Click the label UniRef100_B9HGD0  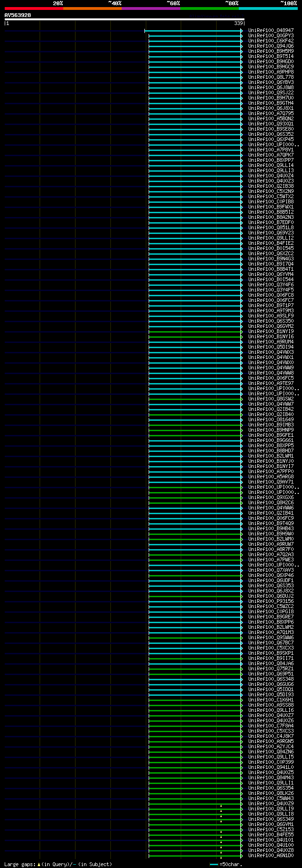click(271, 61)
